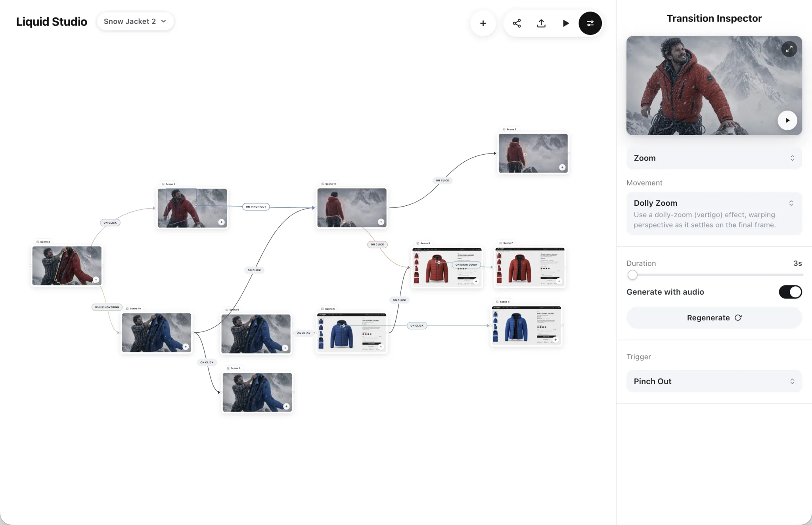
Task: Click the Scene 1 label icon
Action: [163, 184]
